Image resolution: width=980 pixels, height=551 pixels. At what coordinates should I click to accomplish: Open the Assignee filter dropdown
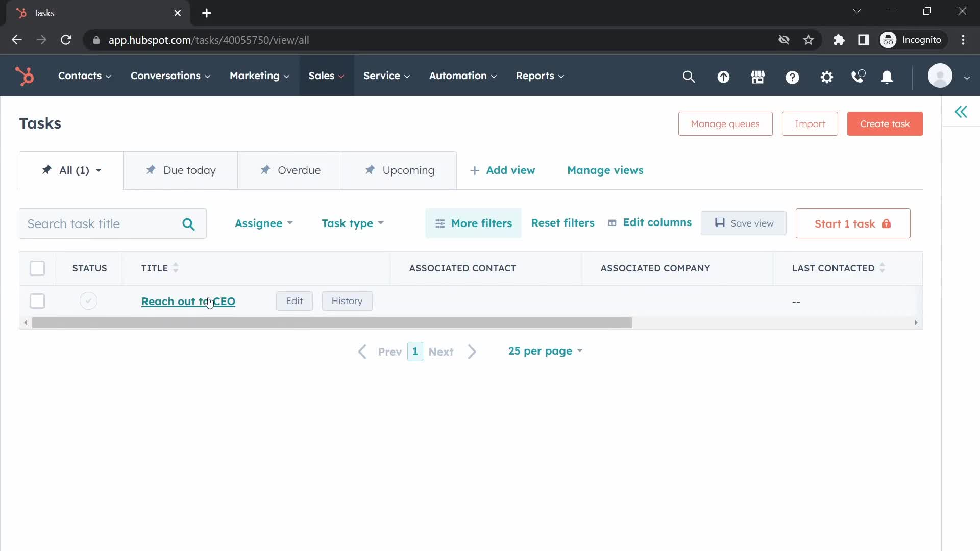(263, 223)
